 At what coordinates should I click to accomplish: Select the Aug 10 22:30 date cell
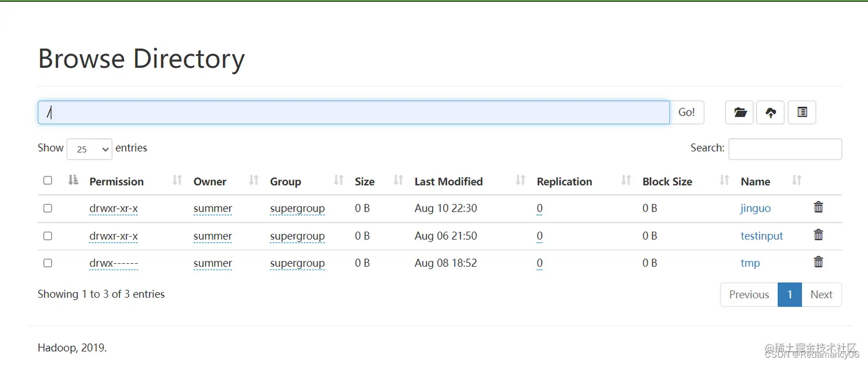[445, 208]
